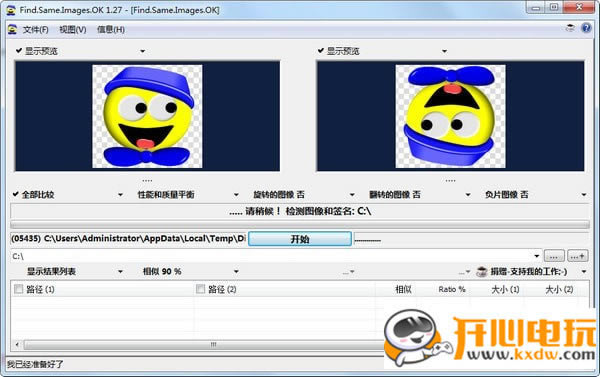Click the small dots under the left preview
The width and height of the screenshot is (600, 377).
(147, 180)
